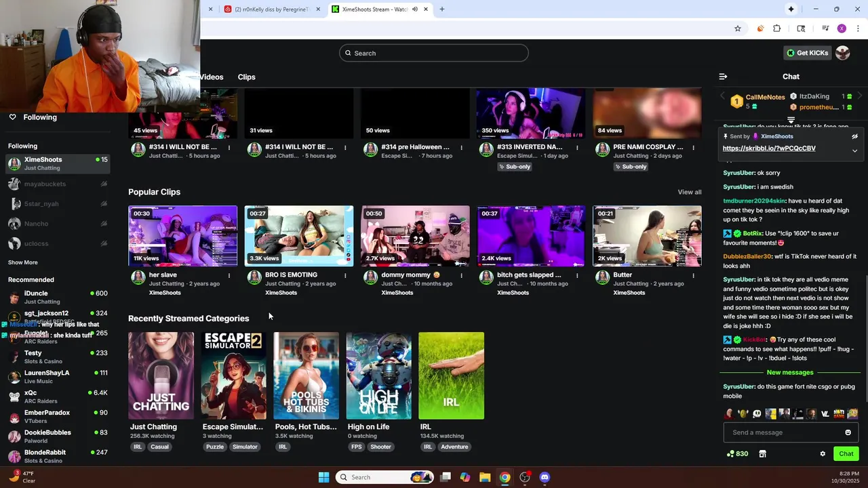Expand the pinned skribbl.io message chevron

click(854, 150)
